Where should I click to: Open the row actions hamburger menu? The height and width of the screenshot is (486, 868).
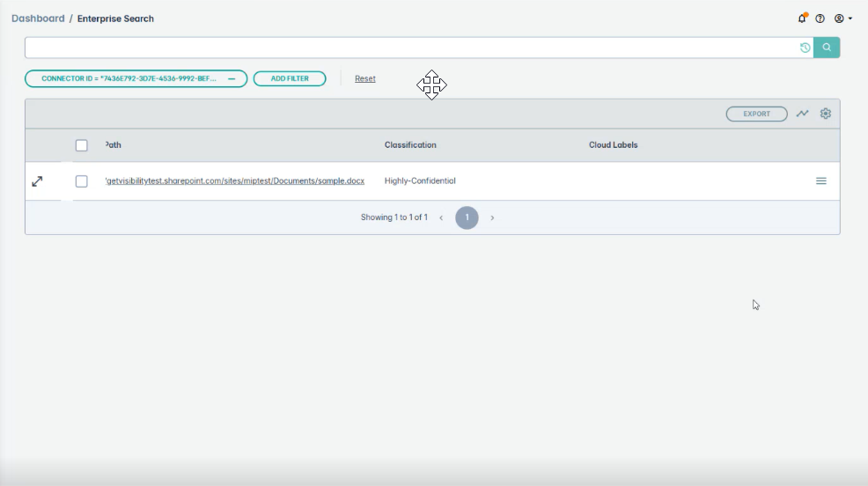click(x=821, y=181)
